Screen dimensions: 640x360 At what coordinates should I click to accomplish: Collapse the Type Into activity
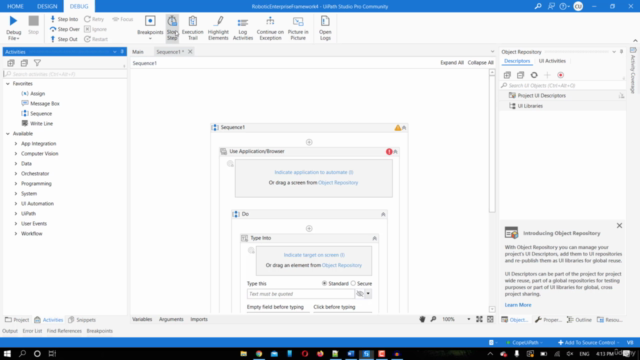(x=374, y=238)
